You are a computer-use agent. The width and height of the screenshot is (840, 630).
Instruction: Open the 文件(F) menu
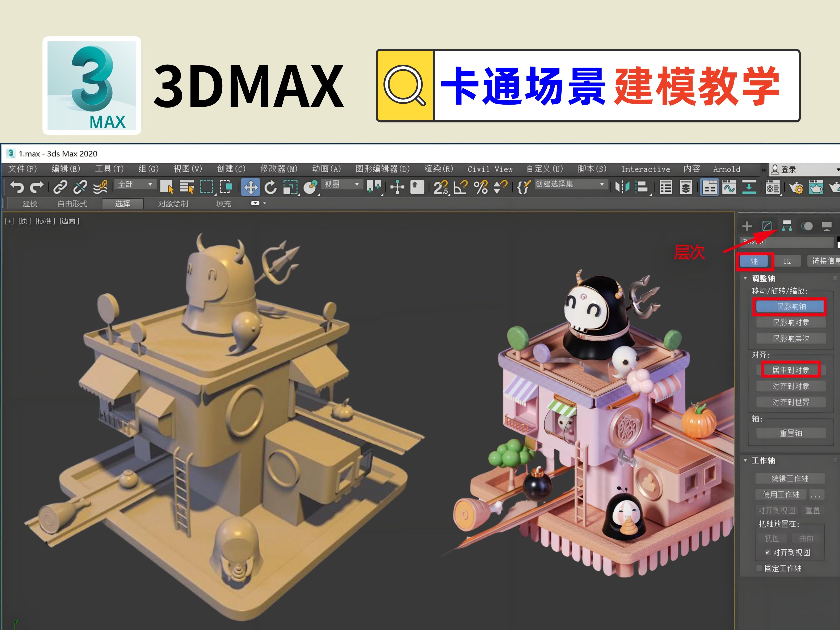(23, 169)
